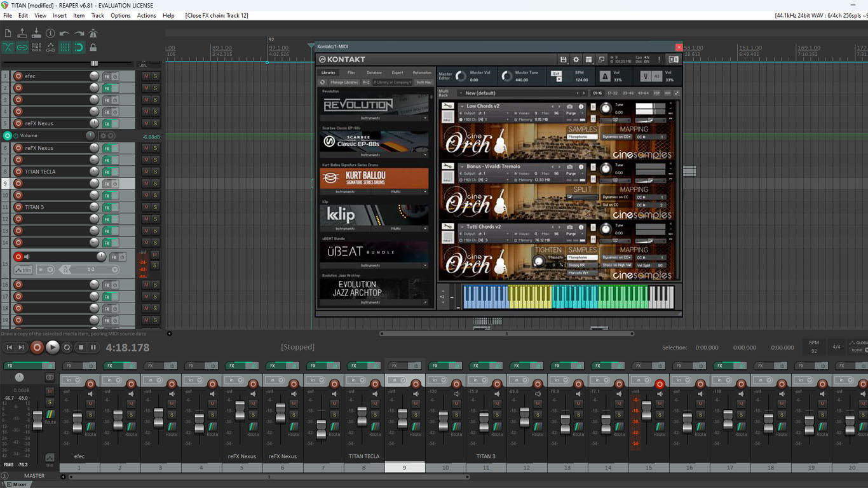Select Kontakt rack page 17-32
868x488 pixels.
click(x=613, y=93)
